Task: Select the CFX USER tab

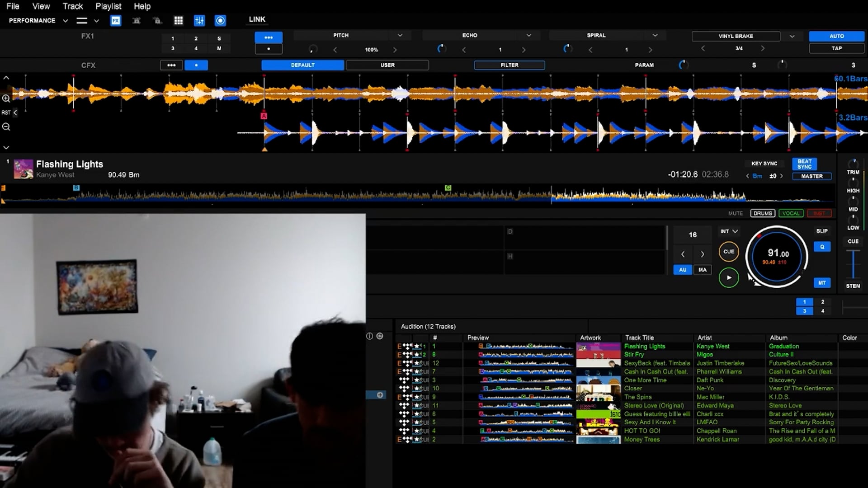Action: pos(387,65)
